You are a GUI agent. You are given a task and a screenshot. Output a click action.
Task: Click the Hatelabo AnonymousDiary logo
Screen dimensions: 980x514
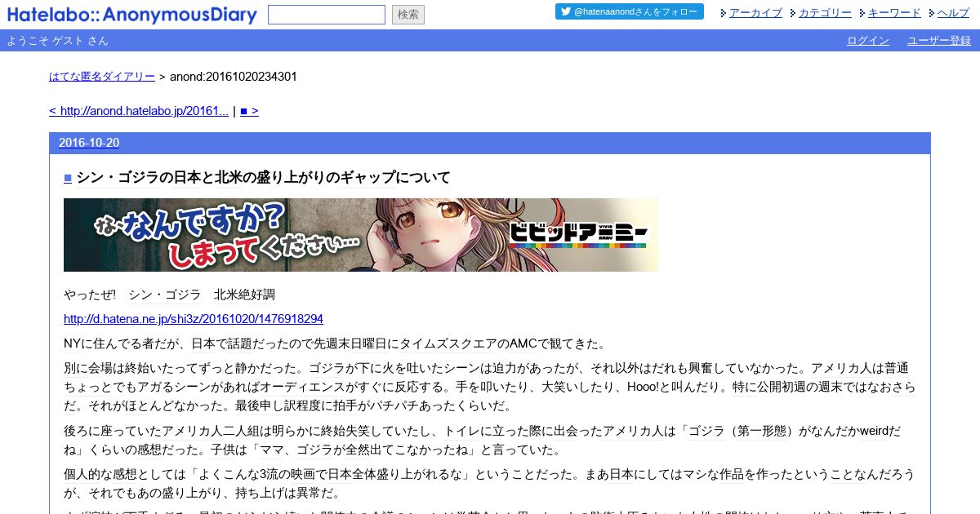131,15
